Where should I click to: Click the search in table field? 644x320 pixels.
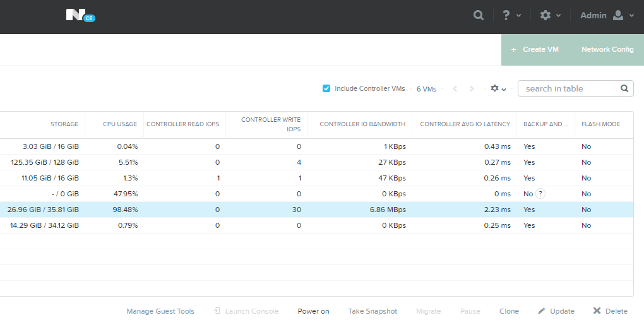(568, 88)
